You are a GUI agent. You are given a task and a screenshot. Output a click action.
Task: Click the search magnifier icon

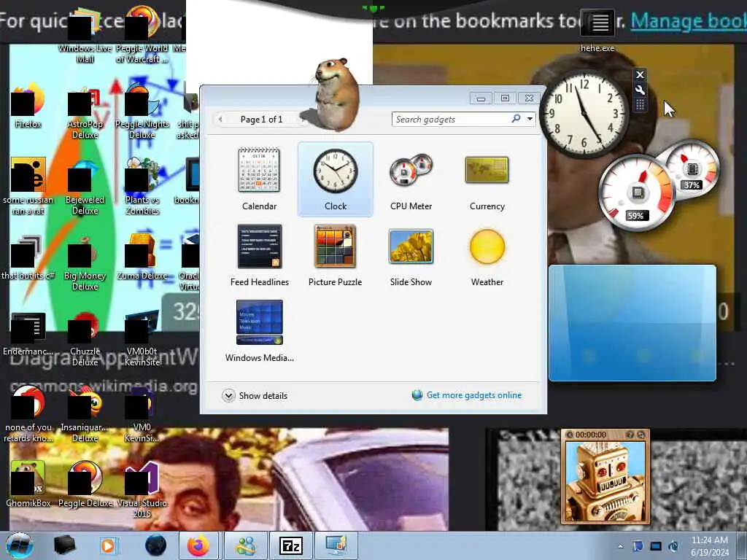coord(516,119)
